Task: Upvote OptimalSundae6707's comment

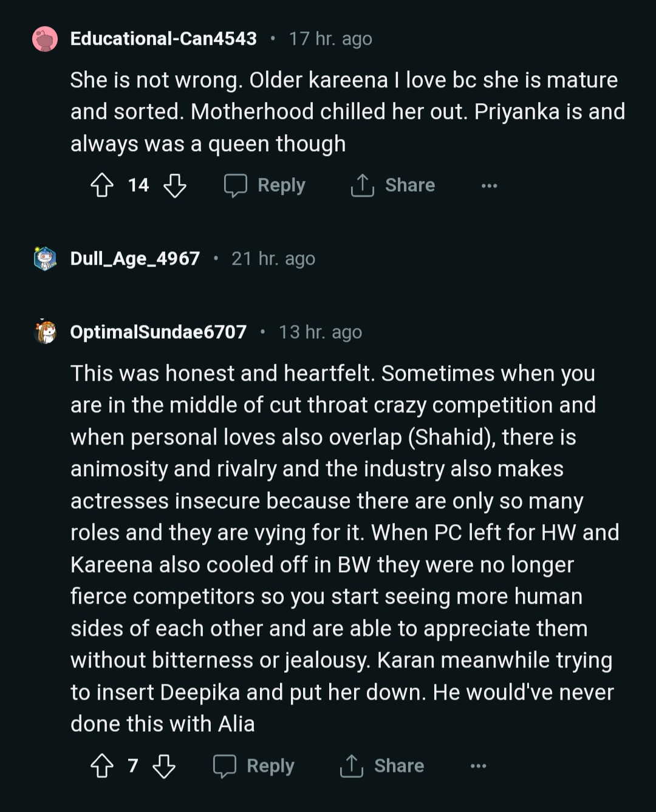Action: click(x=102, y=766)
